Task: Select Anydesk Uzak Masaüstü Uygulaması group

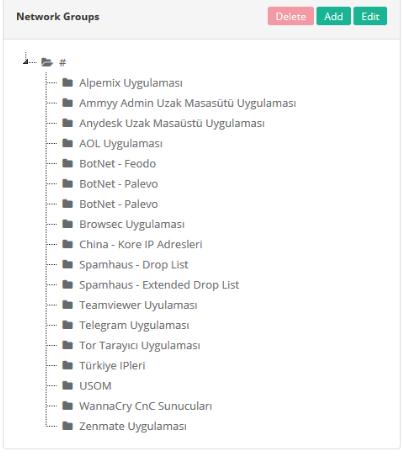Action: tap(172, 123)
